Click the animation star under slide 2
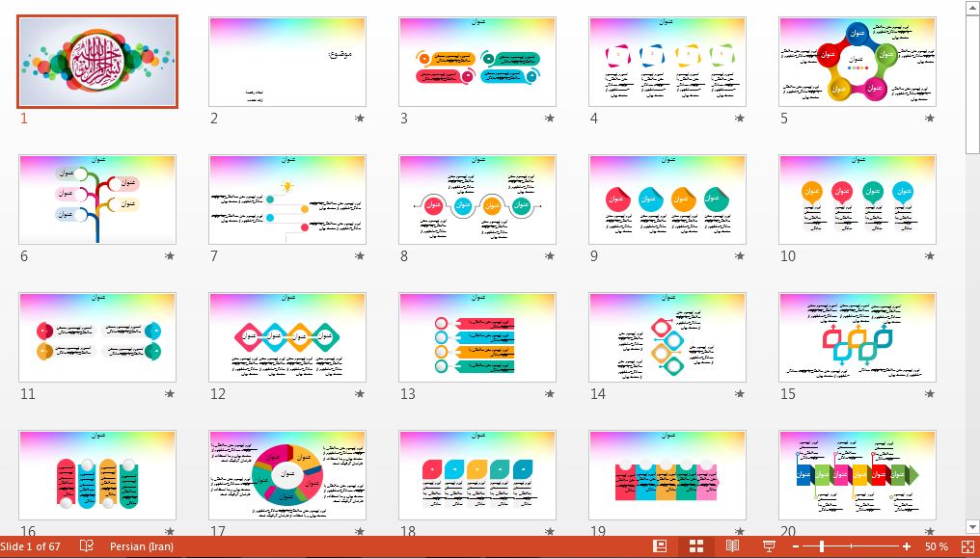Screen dimensions: 980x558 [360, 119]
